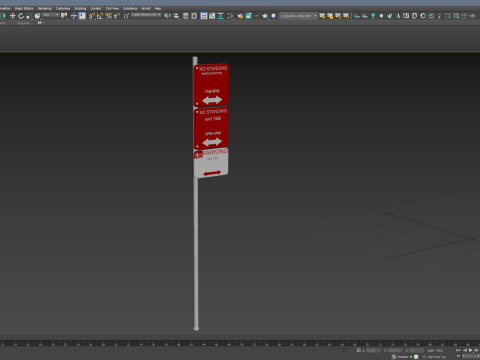The image size is (480, 360).
Task: Toggle the 3D Snaps button
Action: [92, 16]
